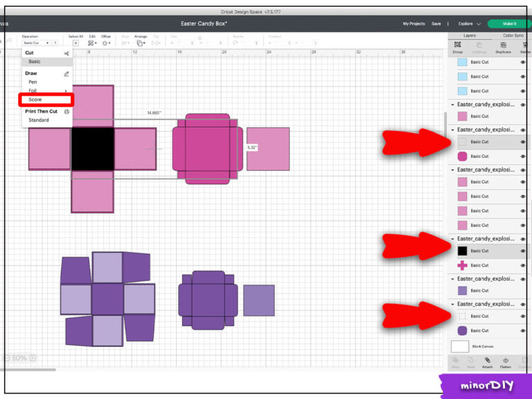The image size is (532, 399).
Task: Click the Slice icon
Action: pyautogui.click(x=455, y=360)
